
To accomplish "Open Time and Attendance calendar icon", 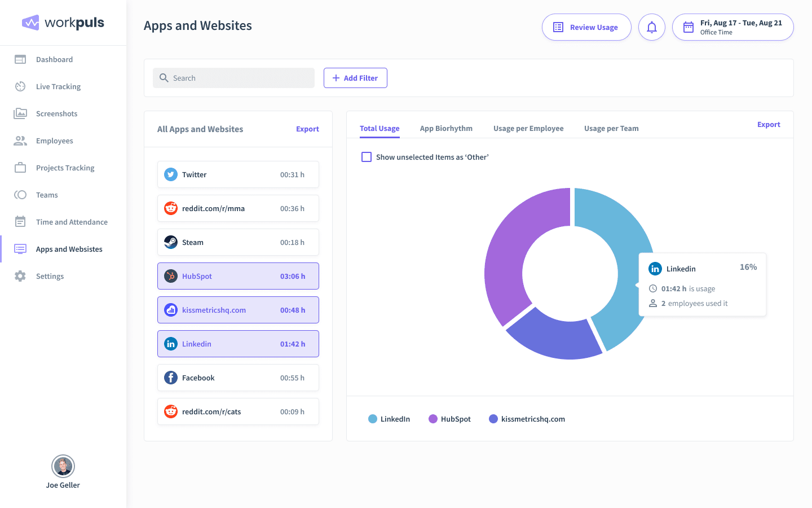I will (20, 222).
